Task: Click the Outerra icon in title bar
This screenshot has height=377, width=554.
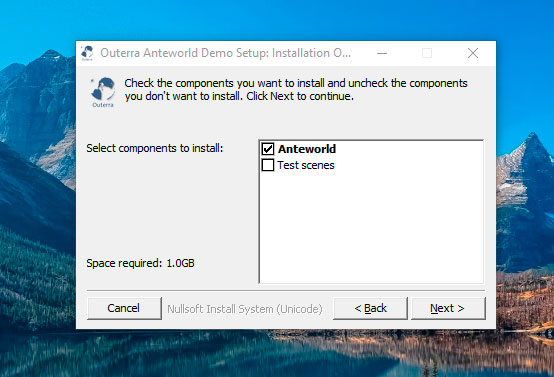Action: tap(87, 53)
